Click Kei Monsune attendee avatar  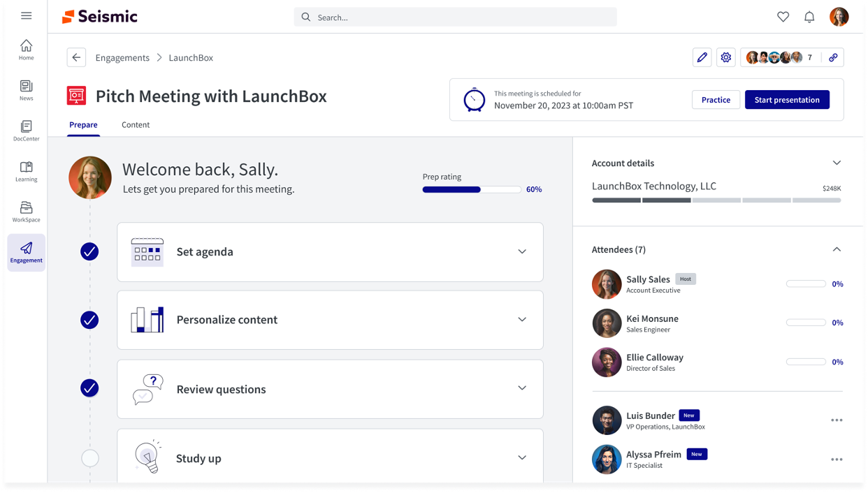[x=607, y=323]
